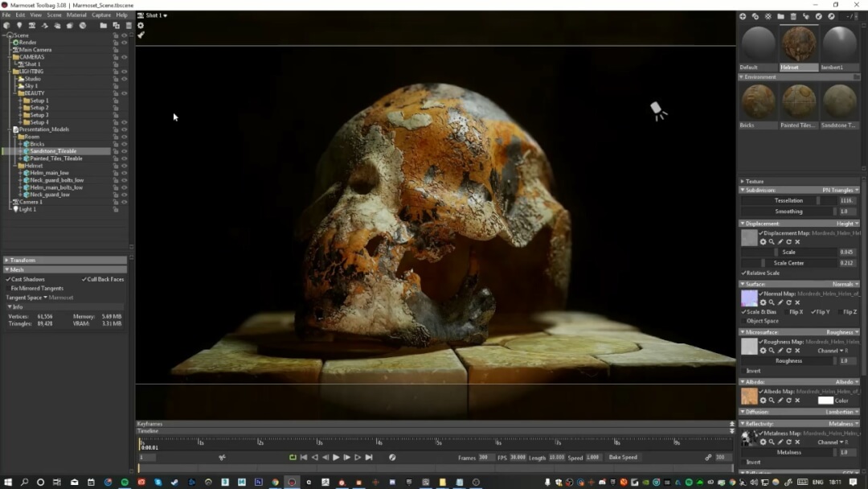
Task: Click the play button in the timeline
Action: (336, 458)
